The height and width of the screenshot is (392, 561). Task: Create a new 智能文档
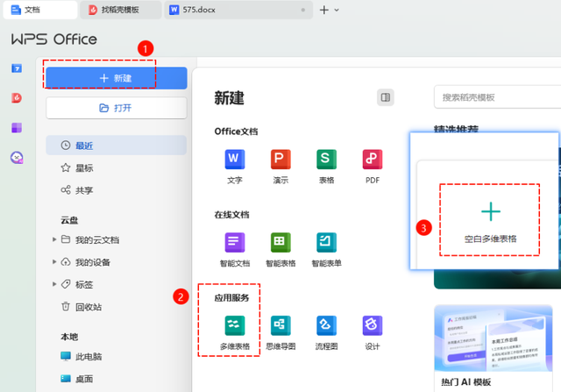(235, 250)
